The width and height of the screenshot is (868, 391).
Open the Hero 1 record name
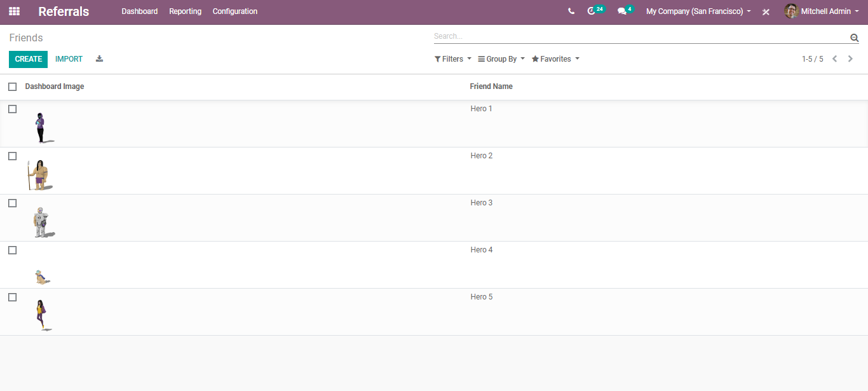point(482,109)
